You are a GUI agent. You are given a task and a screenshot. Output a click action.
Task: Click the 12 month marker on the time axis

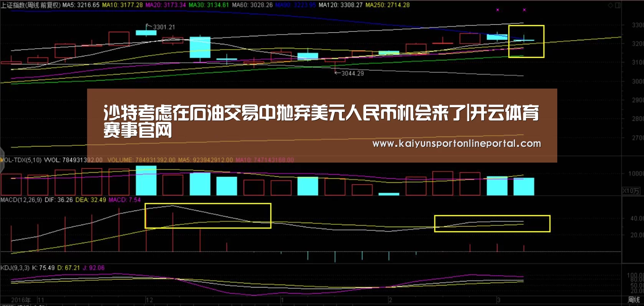point(149,300)
